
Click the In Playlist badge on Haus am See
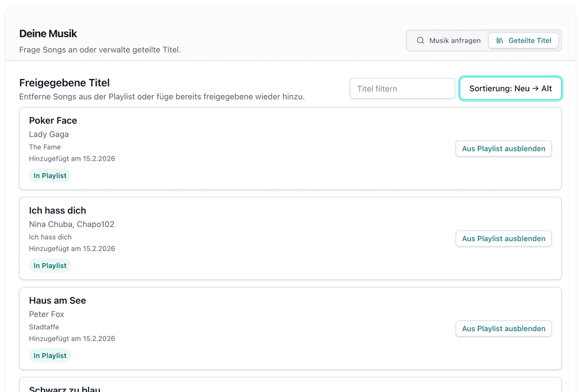click(50, 356)
